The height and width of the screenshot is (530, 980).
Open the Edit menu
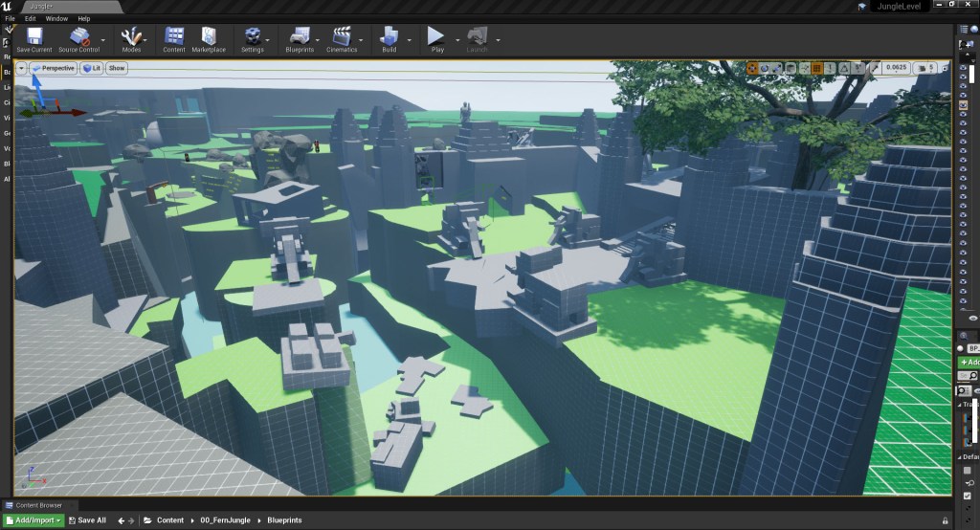click(31, 18)
